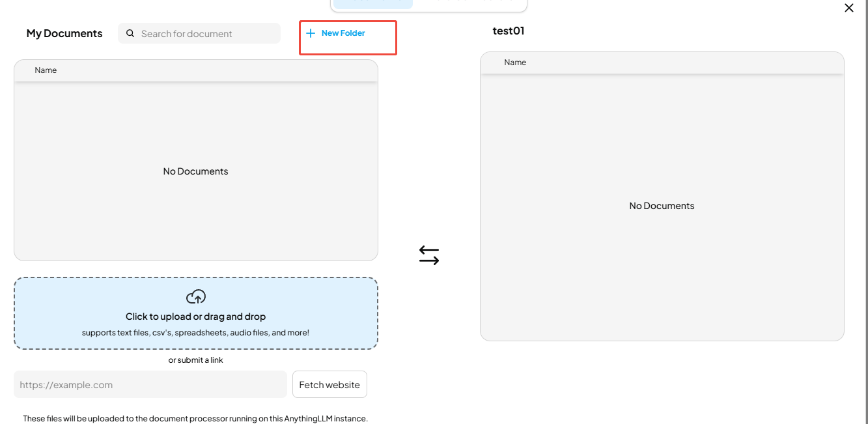868x424 pixels.
Task: Click the My Documents heading
Action: click(x=64, y=33)
